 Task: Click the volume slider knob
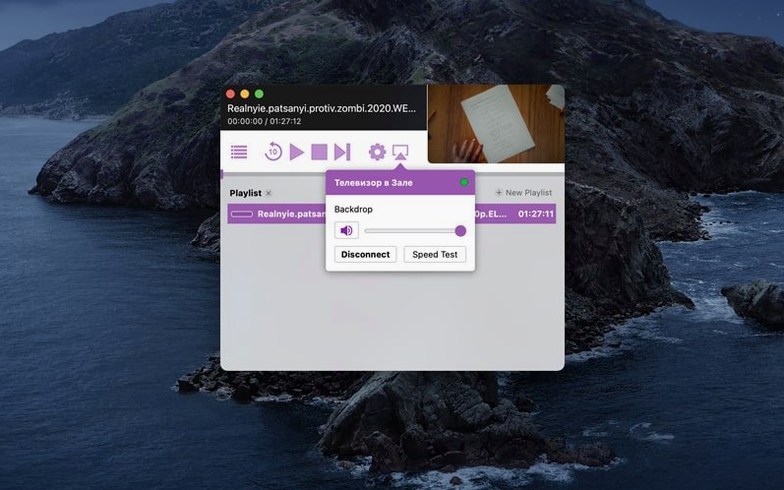point(460,230)
